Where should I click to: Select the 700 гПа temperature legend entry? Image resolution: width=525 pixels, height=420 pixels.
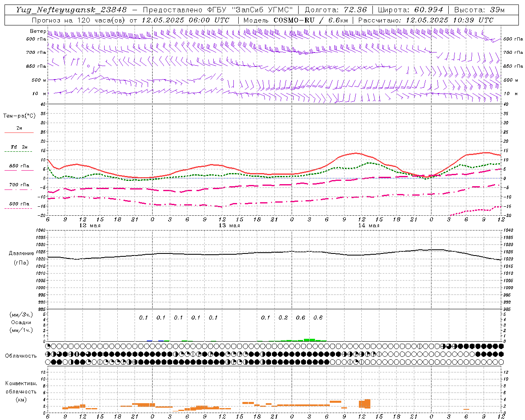click(x=19, y=185)
